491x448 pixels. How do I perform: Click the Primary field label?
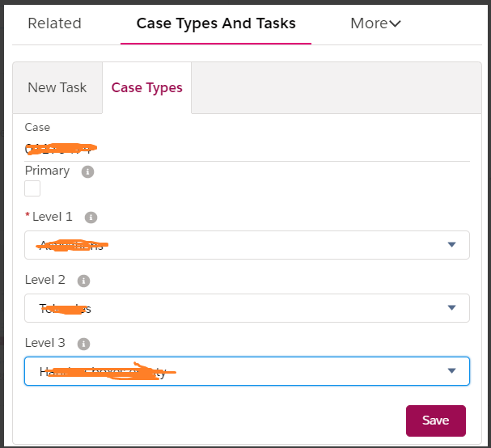tap(48, 171)
